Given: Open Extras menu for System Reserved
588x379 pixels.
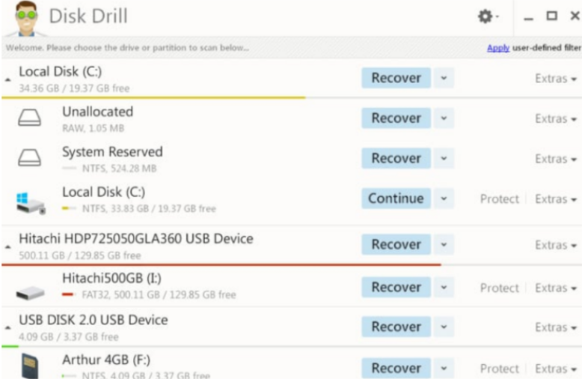Looking at the screenshot, I should point(556,159).
